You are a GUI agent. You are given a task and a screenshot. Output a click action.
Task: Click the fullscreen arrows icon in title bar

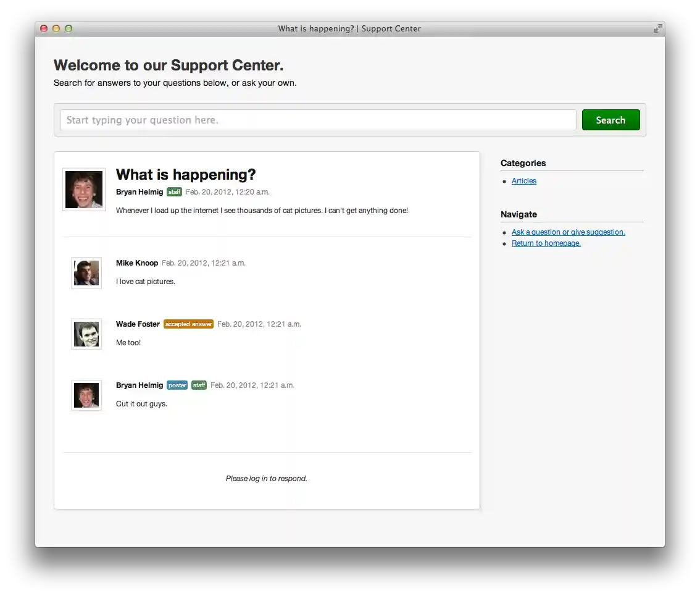click(658, 28)
